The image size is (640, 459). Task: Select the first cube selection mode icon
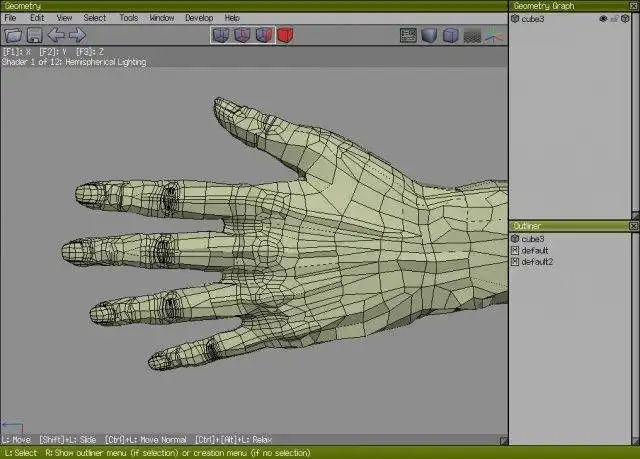coord(221,36)
